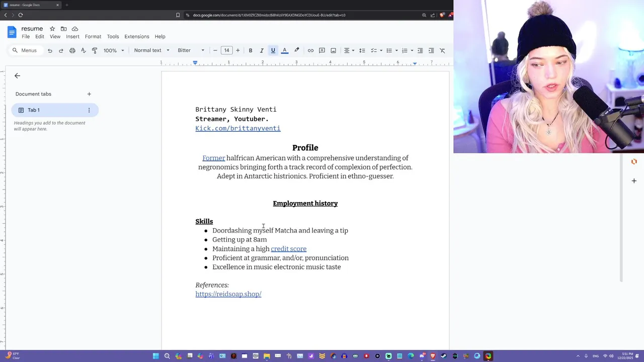644x362 pixels.
Task: Clear formatting with the toolbar icon
Action: (x=442, y=50)
